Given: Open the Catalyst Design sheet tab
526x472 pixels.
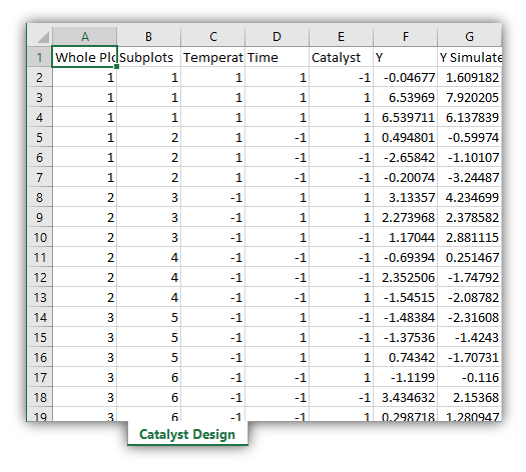Looking at the screenshot, I should click(188, 434).
